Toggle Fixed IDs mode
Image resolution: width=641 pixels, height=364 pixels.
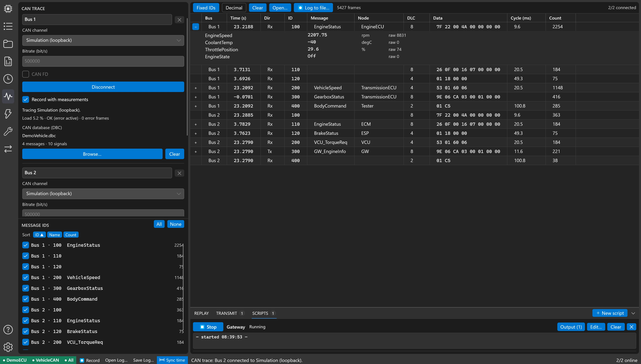tap(206, 8)
